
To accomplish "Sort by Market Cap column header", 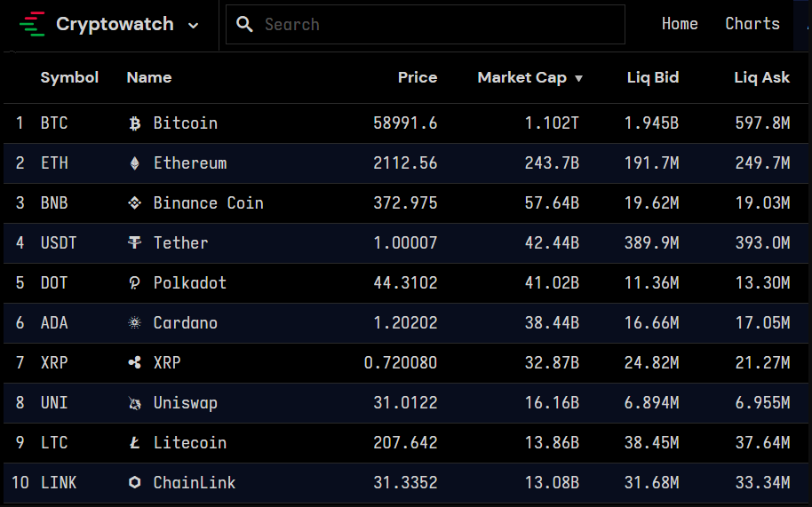I will (522, 77).
